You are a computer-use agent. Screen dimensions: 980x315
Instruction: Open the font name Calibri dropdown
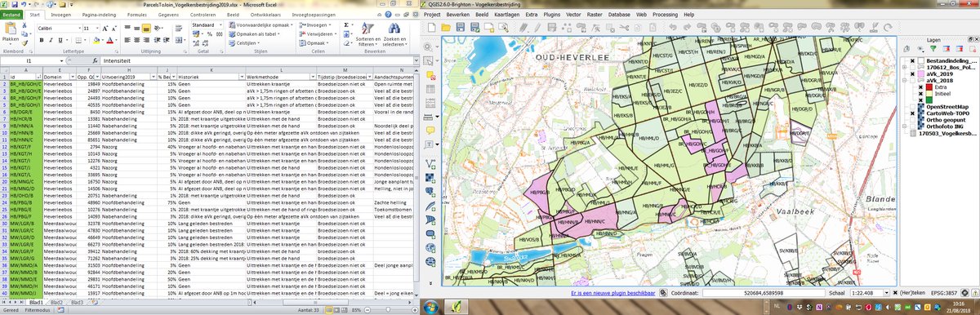pos(80,29)
